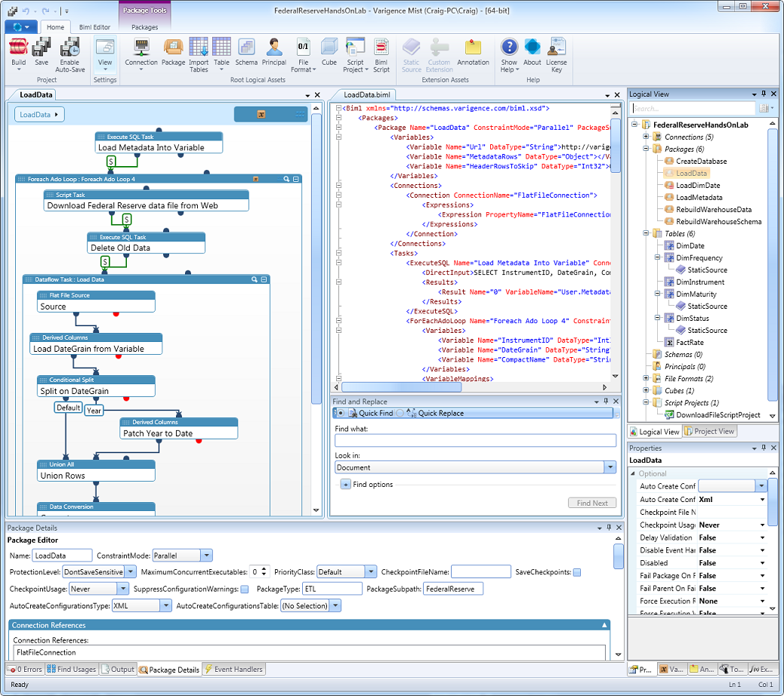Collapse the Connection References section

pyautogui.click(x=604, y=625)
